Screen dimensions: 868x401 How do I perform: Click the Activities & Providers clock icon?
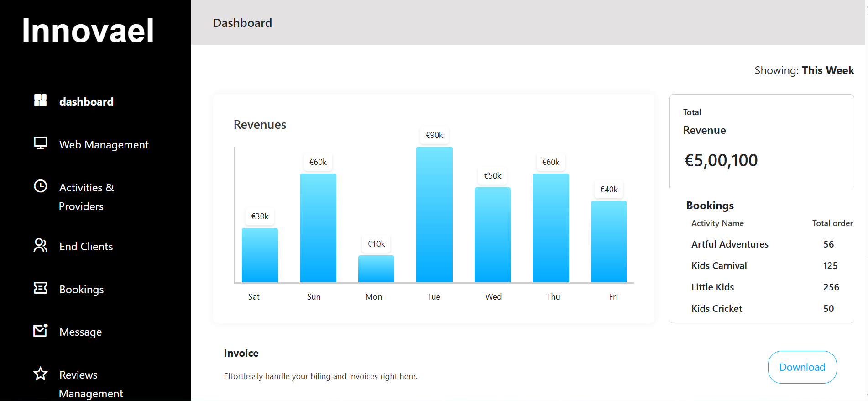click(x=40, y=186)
